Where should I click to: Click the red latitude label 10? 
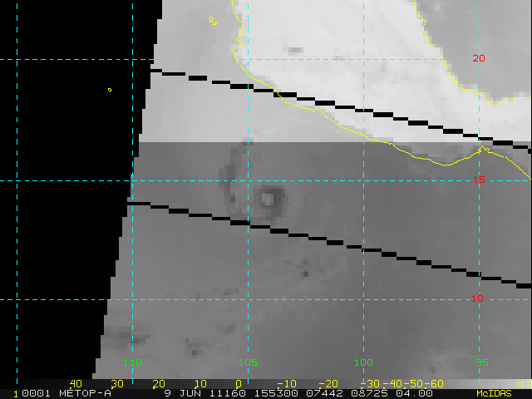point(478,298)
